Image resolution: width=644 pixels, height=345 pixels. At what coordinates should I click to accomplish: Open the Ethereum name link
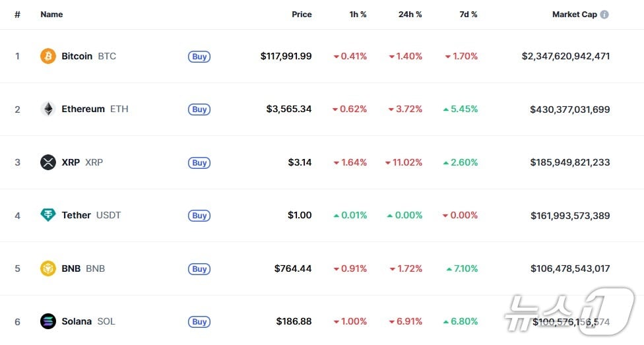(83, 109)
